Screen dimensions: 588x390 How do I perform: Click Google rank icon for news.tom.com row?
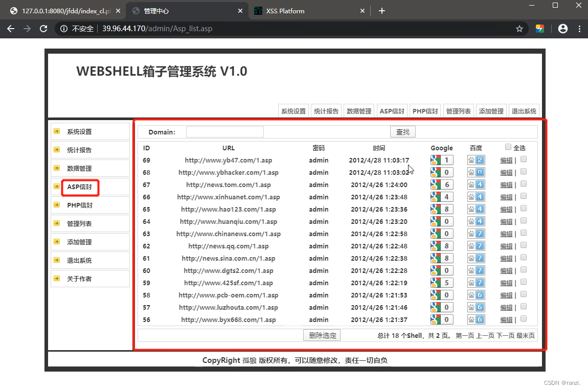tap(442, 185)
